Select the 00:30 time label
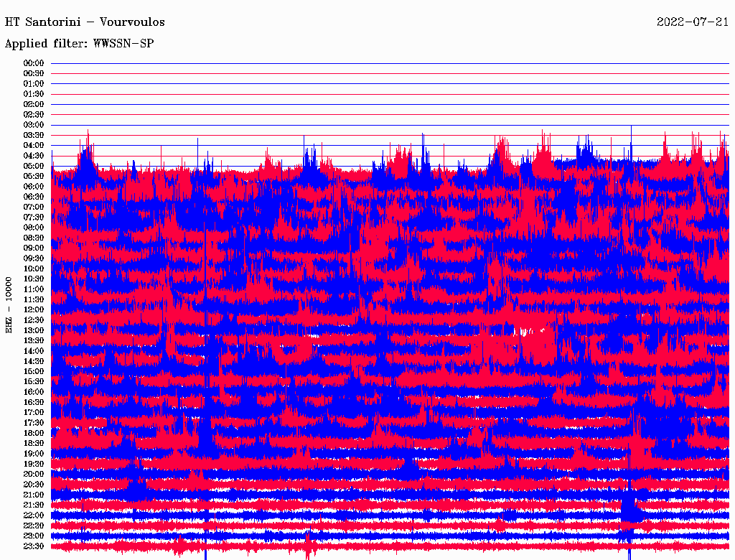Image resolution: width=735 pixels, height=560 pixels. [x=34, y=73]
